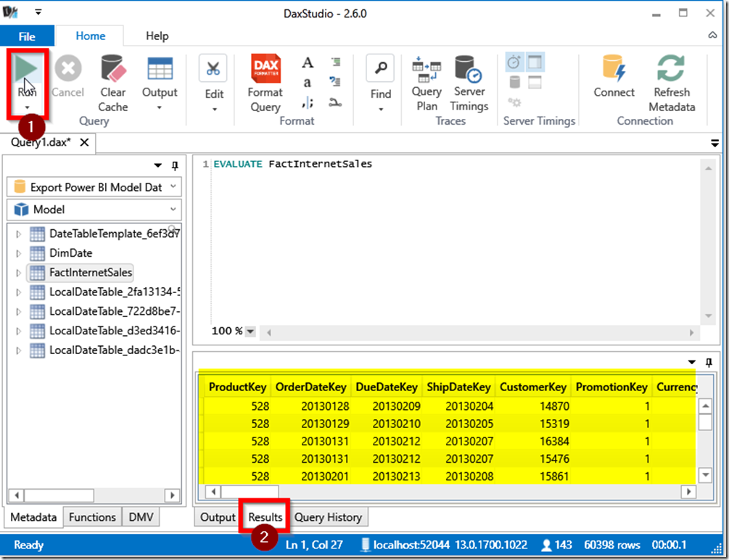Viewport: 729px width, 560px height.
Task: Click the Find magnifier icon
Action: (x=380, y=68)
